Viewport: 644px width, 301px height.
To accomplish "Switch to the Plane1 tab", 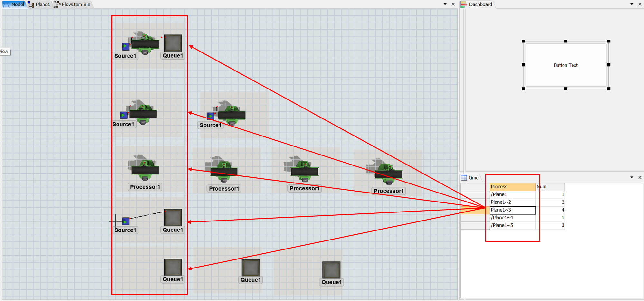I will (39, 4).
